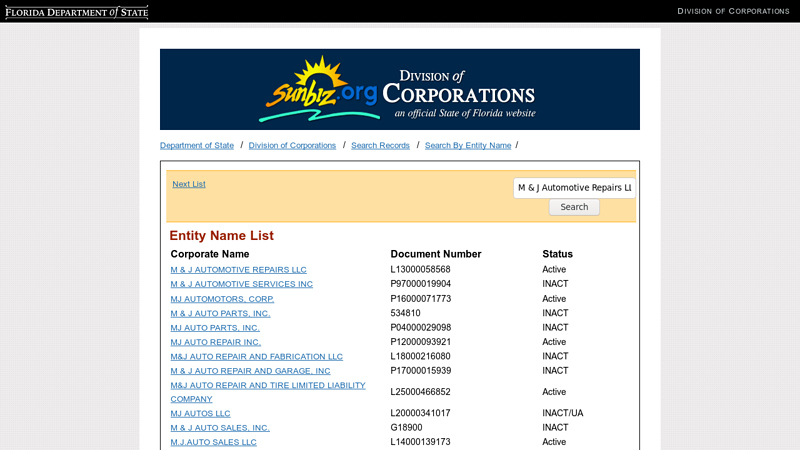
Task: Open Division of Corporations breadcrumb link
Action: click(x=292, y=145)
